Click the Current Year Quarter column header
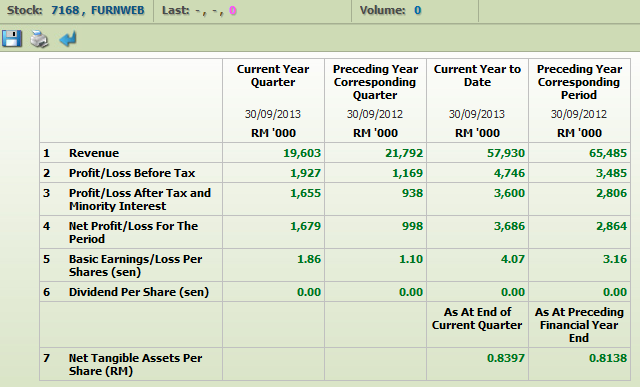This screenshot has height=387, width=640. [273, 76]
